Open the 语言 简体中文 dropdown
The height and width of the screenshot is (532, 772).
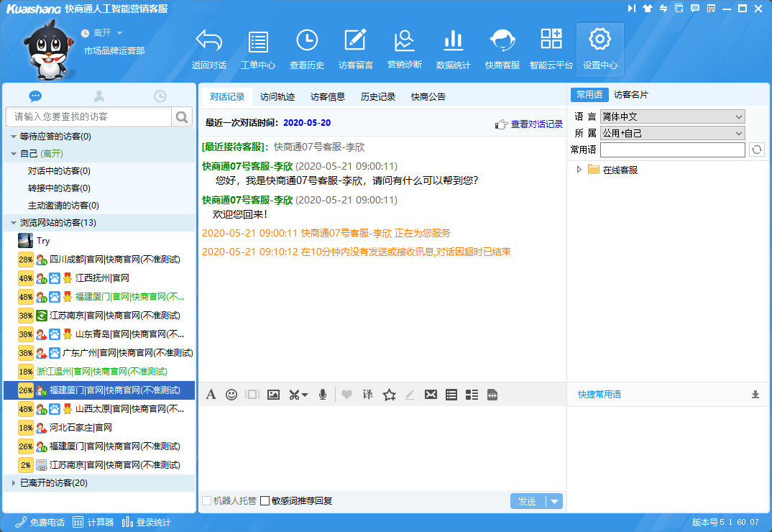(672, 116)
